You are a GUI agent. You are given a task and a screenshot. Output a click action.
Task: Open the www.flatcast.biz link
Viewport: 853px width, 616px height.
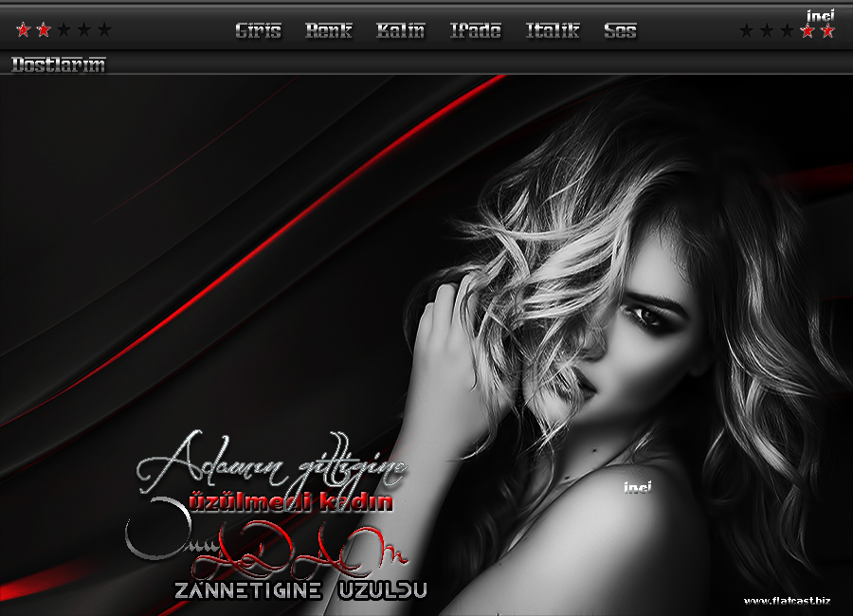click(x=787, y=600)
